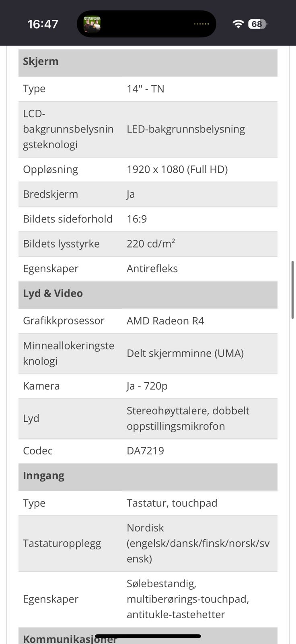Click the 1920 x 1080 (Full HD) value

coord(177,169)
